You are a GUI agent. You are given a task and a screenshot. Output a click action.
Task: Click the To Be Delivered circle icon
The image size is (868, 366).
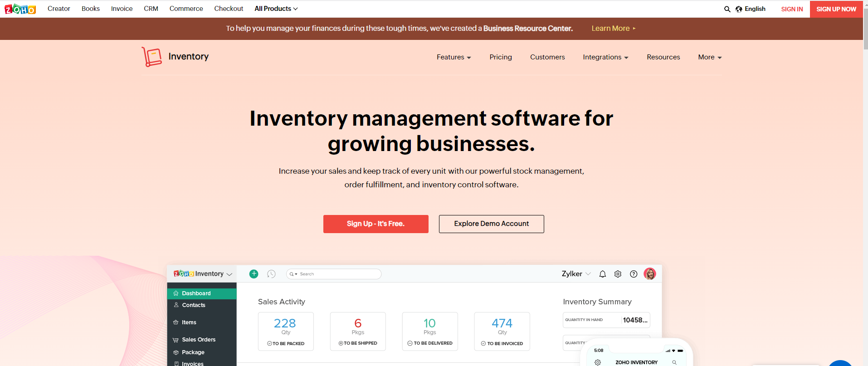[410, 343]
